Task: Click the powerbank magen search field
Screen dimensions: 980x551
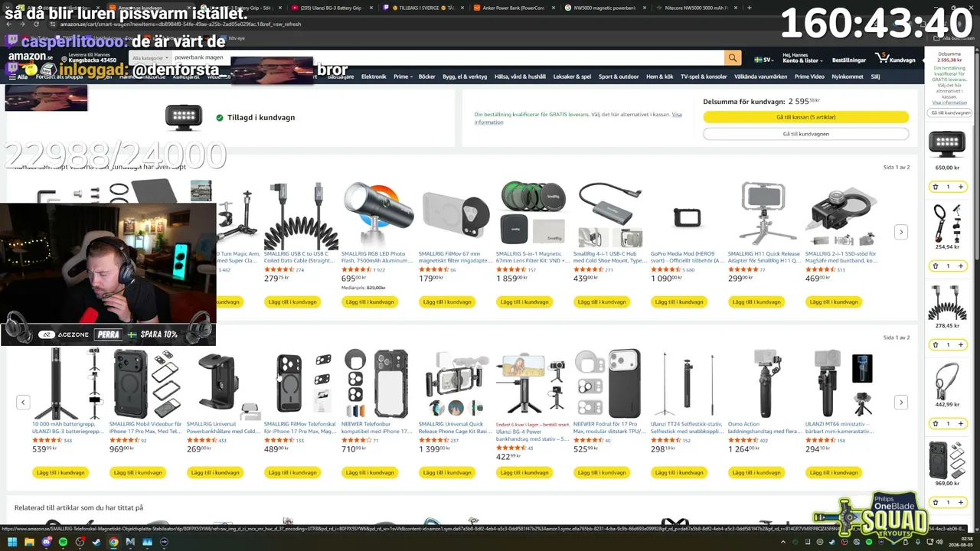Action: click(x=448, y=58)
